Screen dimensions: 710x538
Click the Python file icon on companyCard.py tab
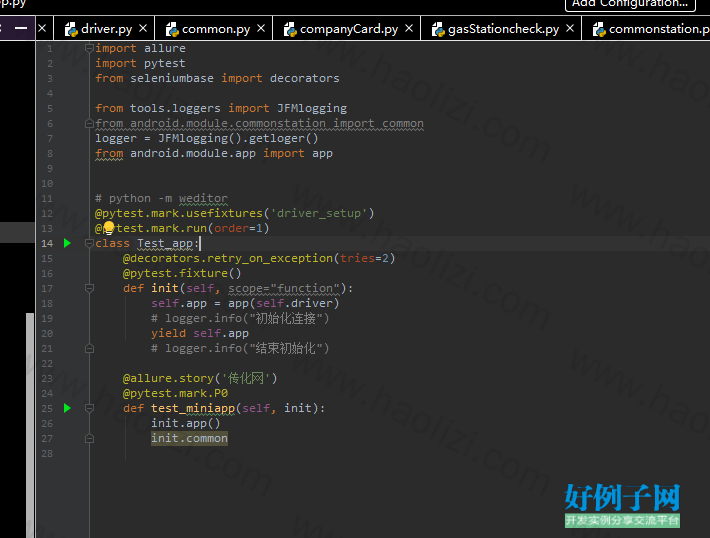click(x=290, y=29)
